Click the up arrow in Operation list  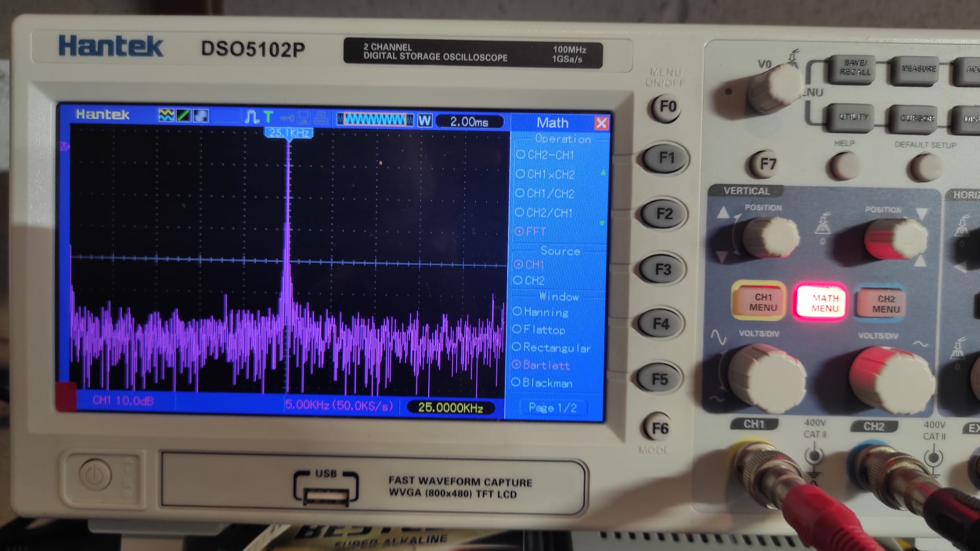point(603,173)
